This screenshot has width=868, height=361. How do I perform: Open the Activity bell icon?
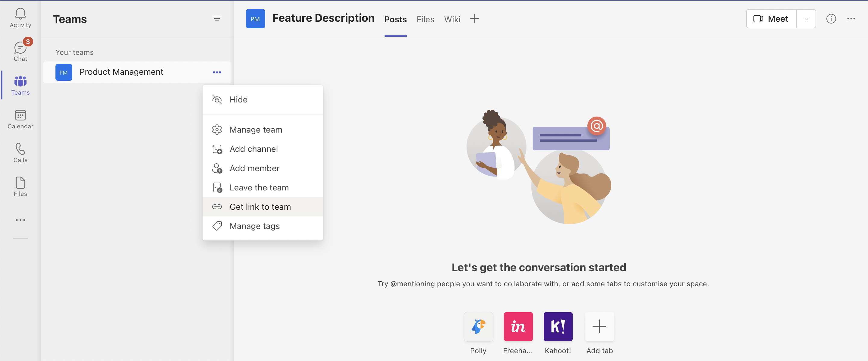pos(20,18)
